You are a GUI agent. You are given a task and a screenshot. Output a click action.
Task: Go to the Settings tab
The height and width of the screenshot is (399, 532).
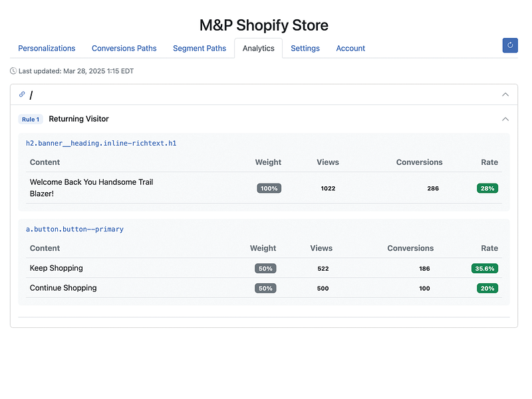305,48
